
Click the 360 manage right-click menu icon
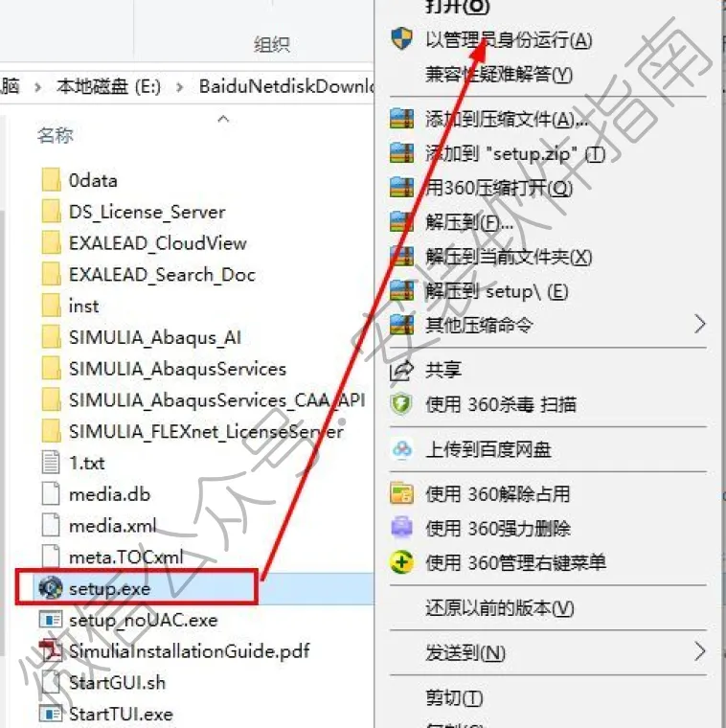click(401, 562)
